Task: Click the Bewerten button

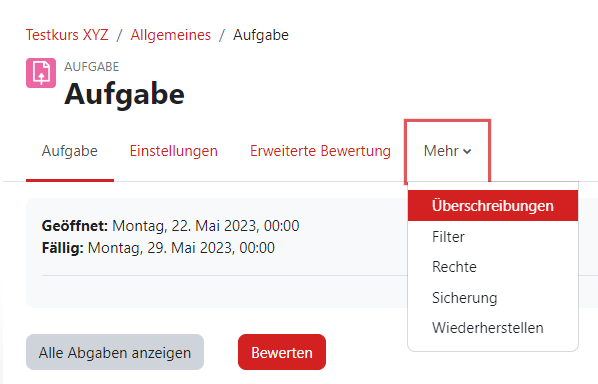Action: coord(282,352)
